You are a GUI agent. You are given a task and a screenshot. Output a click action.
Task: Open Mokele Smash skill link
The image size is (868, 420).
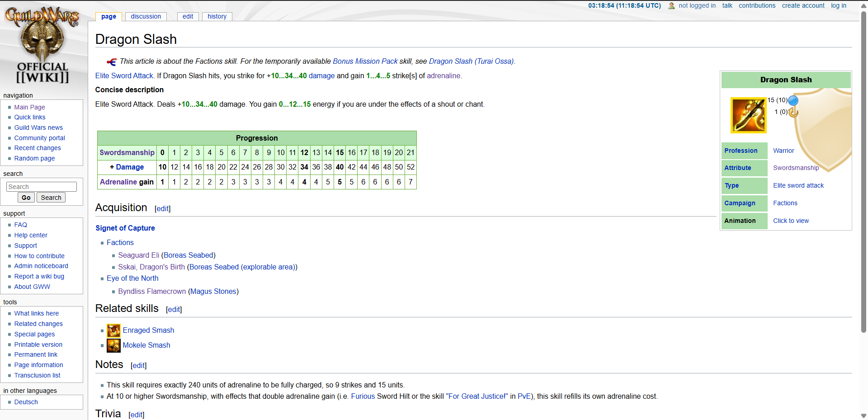(146, 345)
